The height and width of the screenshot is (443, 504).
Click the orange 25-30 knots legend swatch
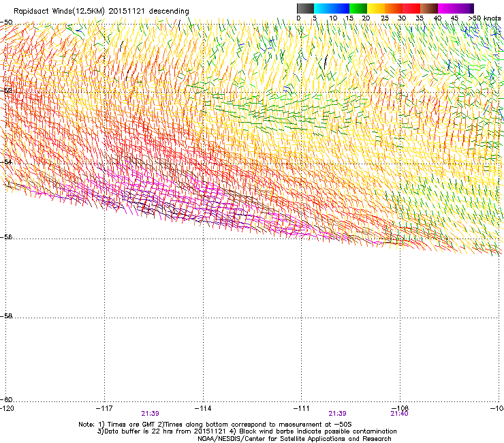click(x=394, y=8)
